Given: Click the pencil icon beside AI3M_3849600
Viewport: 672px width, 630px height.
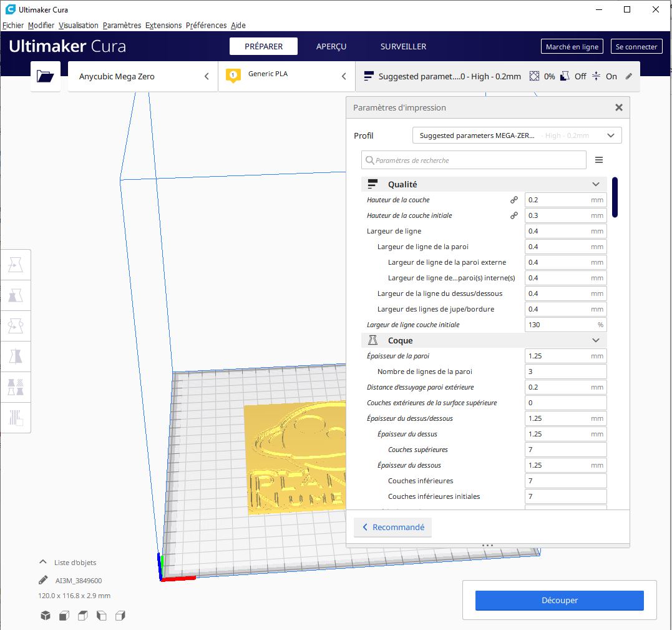Looking at the screenshot, I should pyautogui.click(x=43, y=580).
